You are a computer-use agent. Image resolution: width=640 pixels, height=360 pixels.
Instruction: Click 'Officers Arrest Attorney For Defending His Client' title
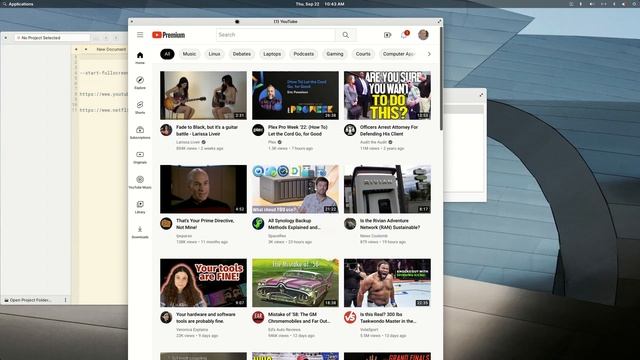click(x=389, y=131)
